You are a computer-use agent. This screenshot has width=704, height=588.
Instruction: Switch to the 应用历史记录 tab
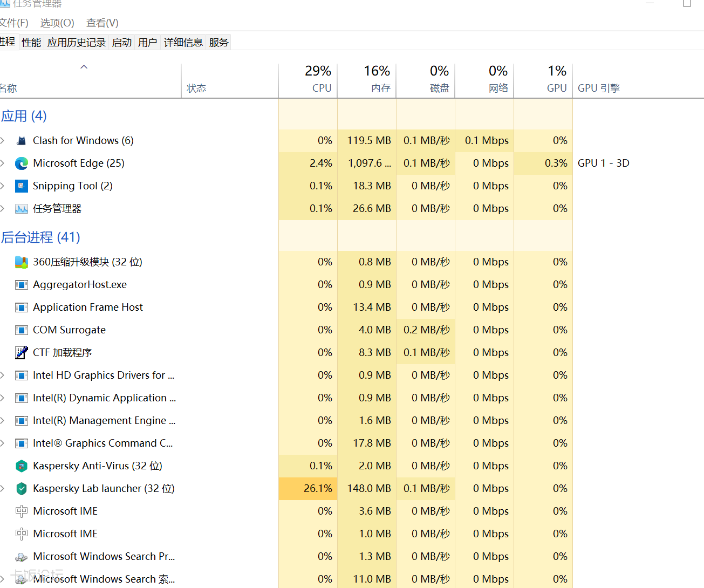(77, 43)
